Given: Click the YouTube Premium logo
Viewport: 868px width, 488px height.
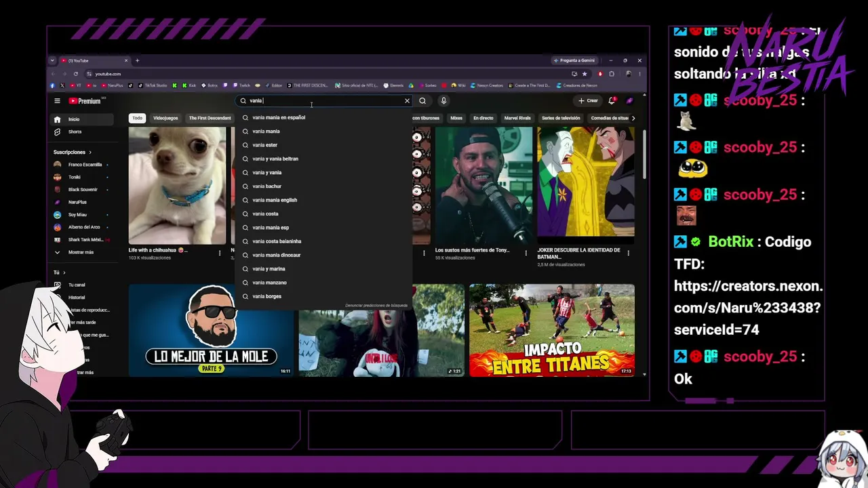Looking at the screenshot, I should [85, 101].
